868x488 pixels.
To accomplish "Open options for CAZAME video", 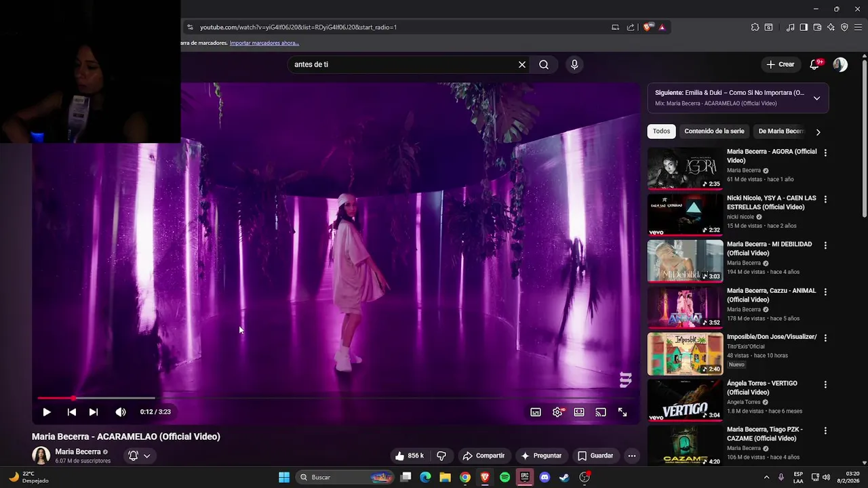I will click(825, 430).
